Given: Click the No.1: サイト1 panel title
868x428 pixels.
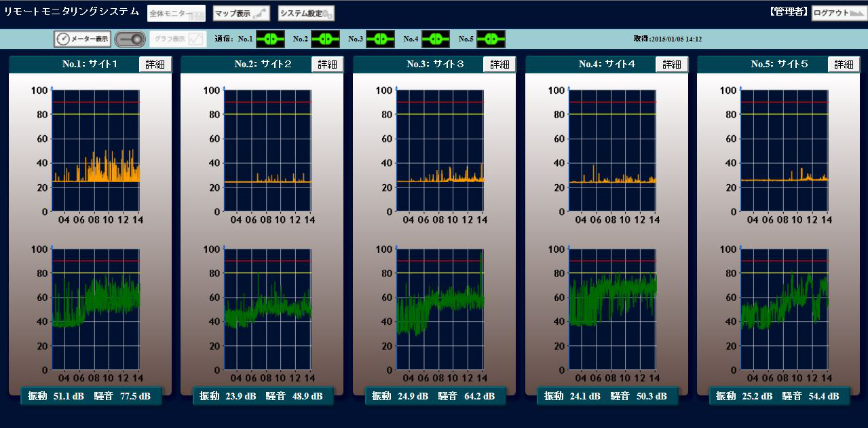Looking at the screenshot, I should (90, 65).
